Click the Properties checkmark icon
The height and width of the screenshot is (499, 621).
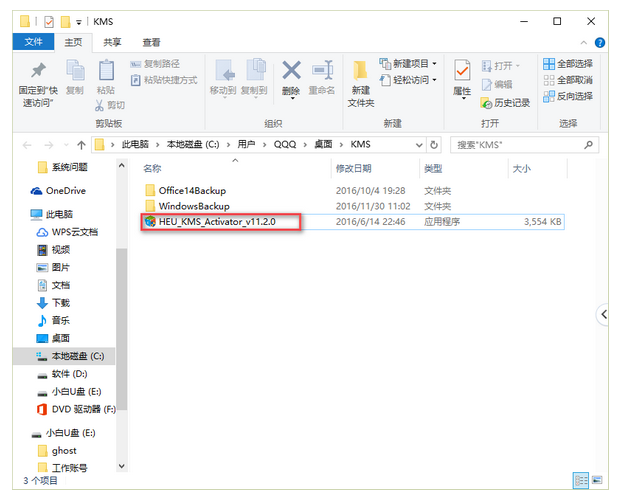pyautogui.click(x=462, y=71)
